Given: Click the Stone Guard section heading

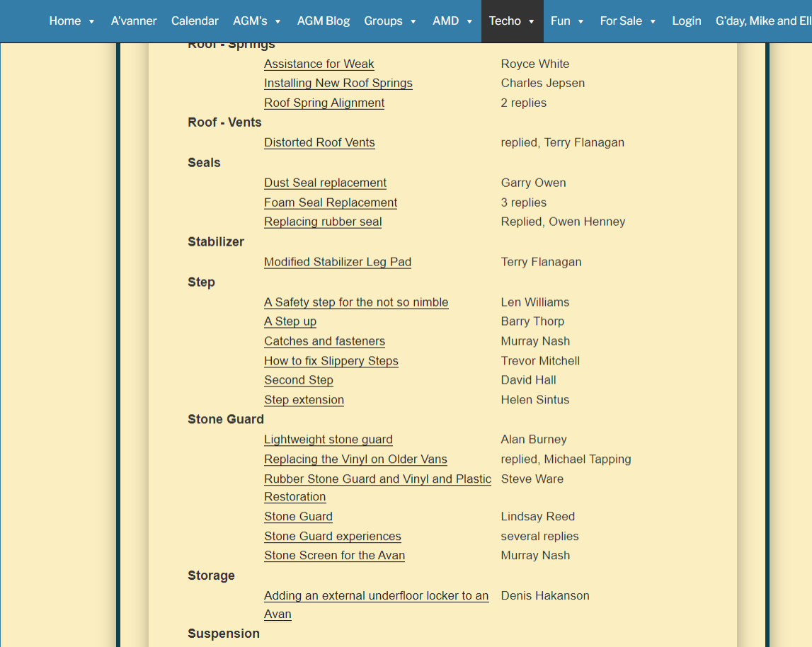Looking at the screenshot, I should tap(226, 419).
